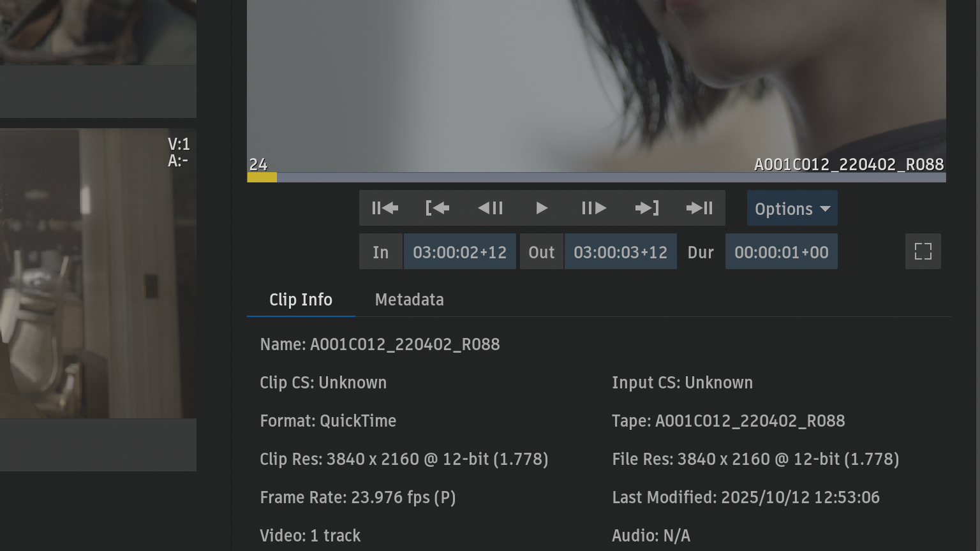Select the Out timecode field 03:00:03+12
The height and width of the screenshot is (551, 980).
tap(620, 252)
